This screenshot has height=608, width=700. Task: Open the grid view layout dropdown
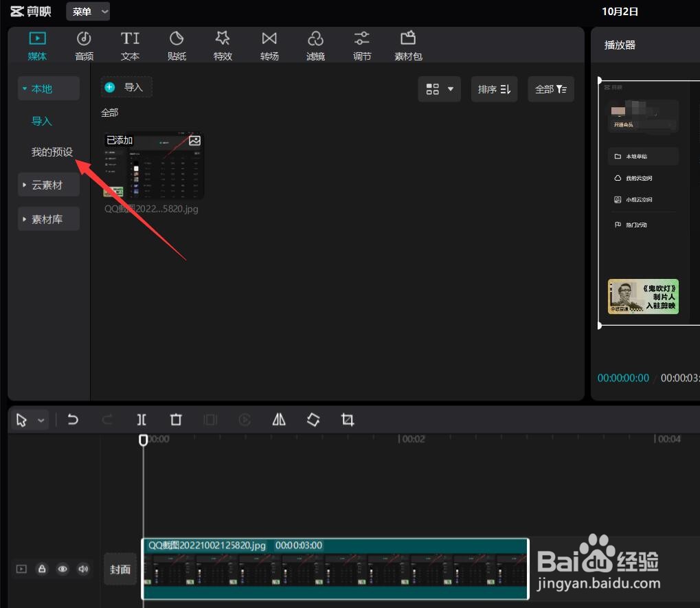[x=439, y=89]
